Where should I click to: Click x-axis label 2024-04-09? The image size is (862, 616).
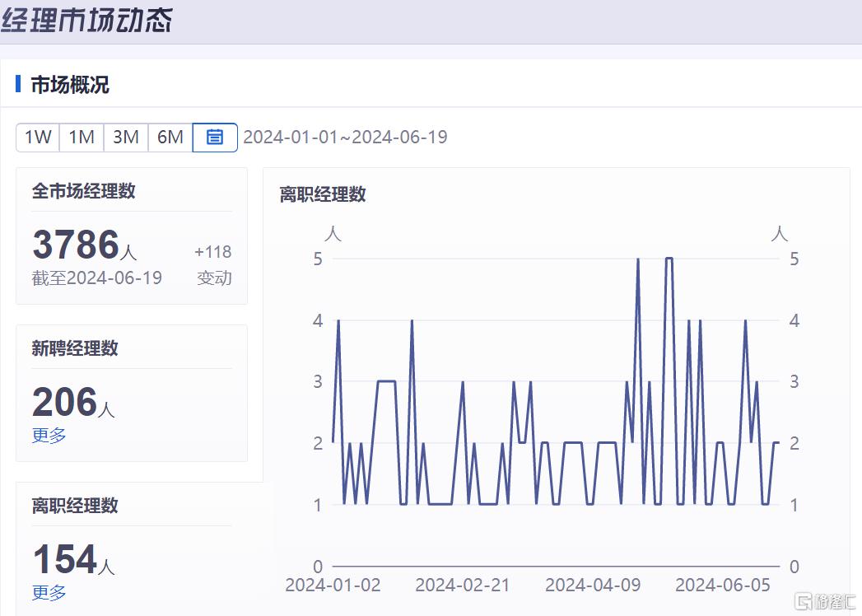[x=593, y=586]
